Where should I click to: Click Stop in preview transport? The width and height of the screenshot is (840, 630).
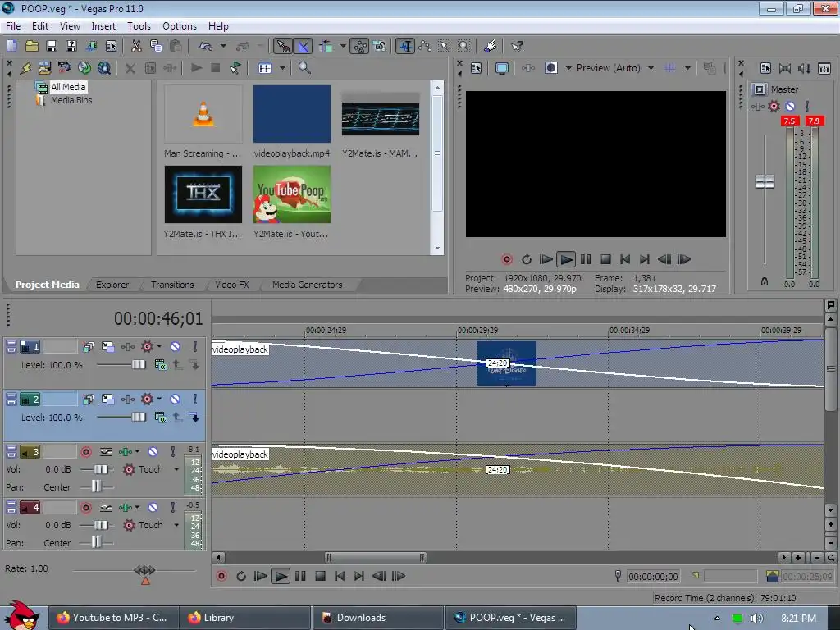605,259
